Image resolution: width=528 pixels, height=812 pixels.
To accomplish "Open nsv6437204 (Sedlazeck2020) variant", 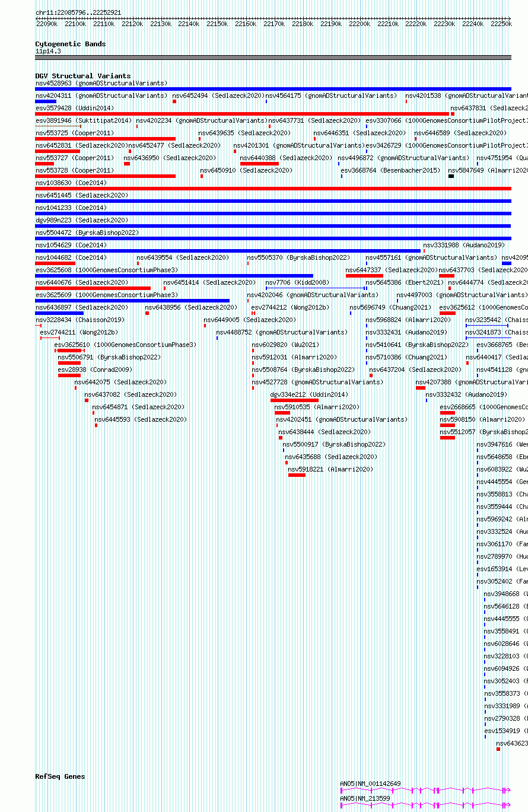I will [415, 370].
